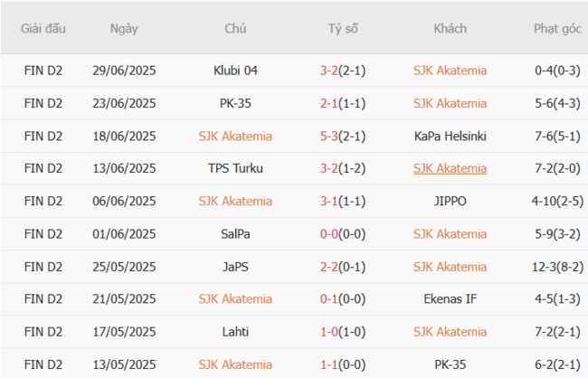588x378 pixels.
Task: Select the KaPa Helsinki away team
Action: pos(450,137)
